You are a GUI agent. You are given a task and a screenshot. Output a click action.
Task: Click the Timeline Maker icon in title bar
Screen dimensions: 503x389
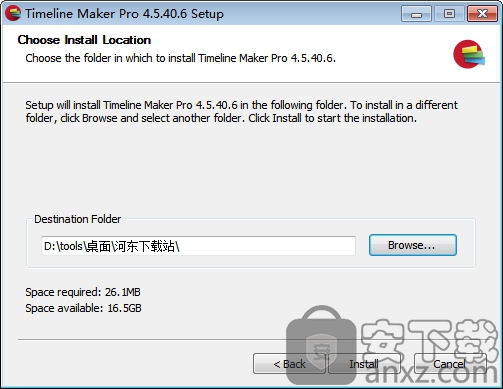pos(13,14)
